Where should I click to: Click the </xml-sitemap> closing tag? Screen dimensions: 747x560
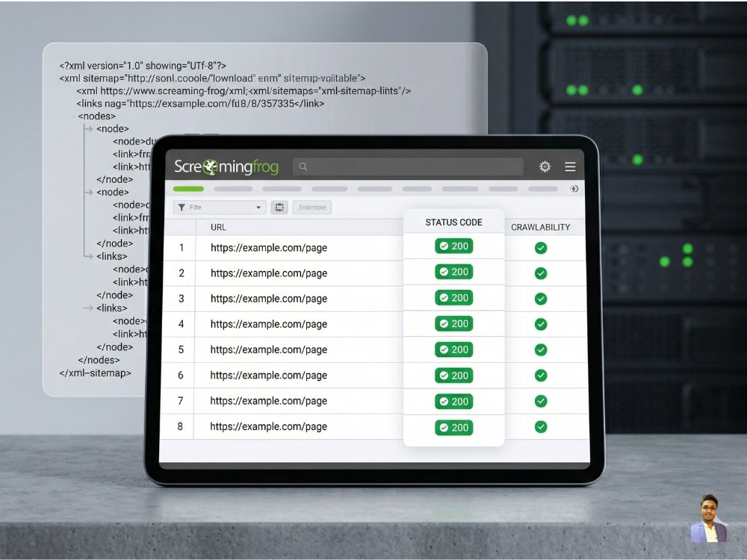(95, 373)
